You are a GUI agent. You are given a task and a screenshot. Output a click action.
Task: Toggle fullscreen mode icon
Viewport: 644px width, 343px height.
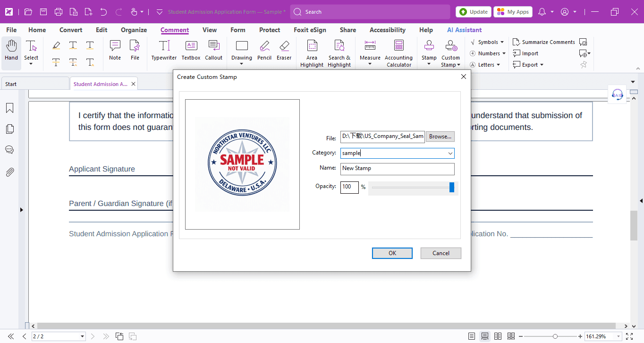point(629,336)
